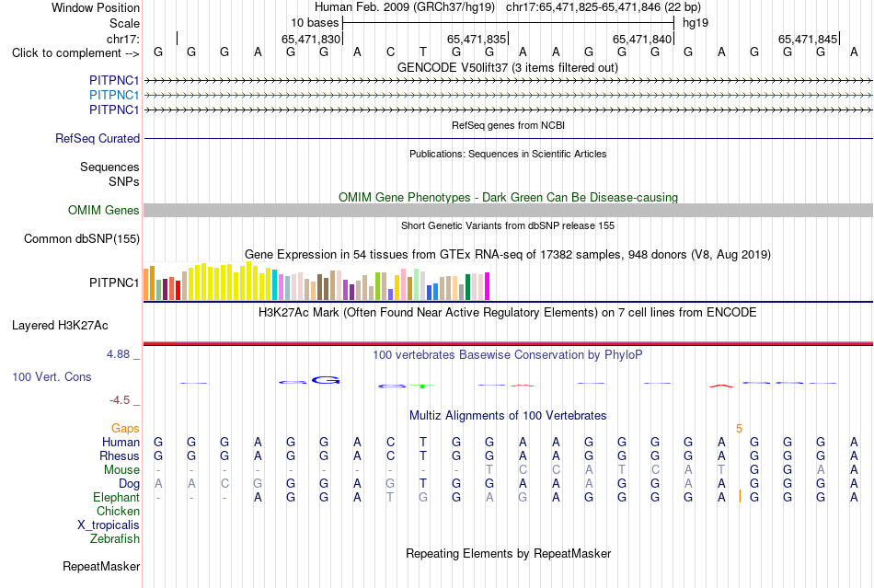Click the Publications: Sequences in Scientific Articles title
The image size is (874, 588).
click(x=508, y=154)
